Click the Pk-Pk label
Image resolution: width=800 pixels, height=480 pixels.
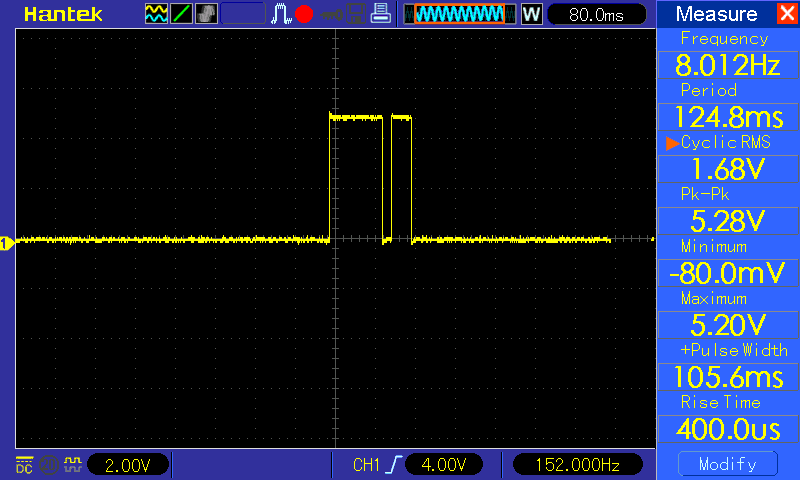click(705, 194)
